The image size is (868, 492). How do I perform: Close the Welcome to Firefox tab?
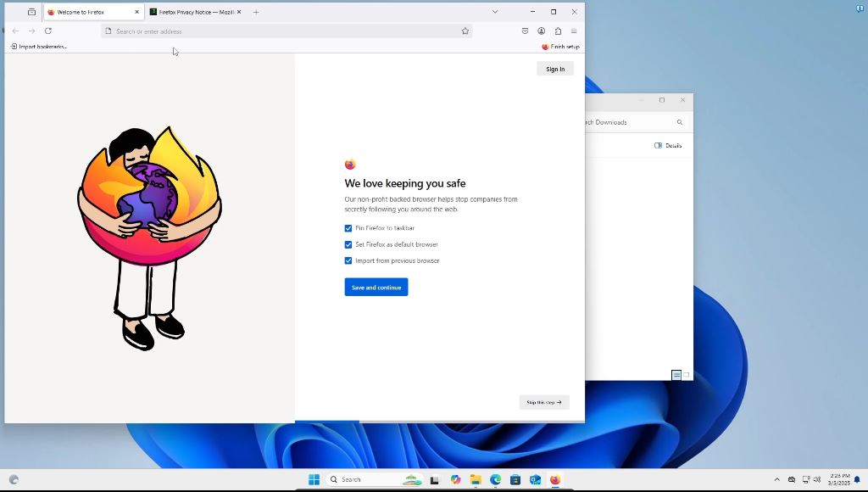tap(136, 12)
